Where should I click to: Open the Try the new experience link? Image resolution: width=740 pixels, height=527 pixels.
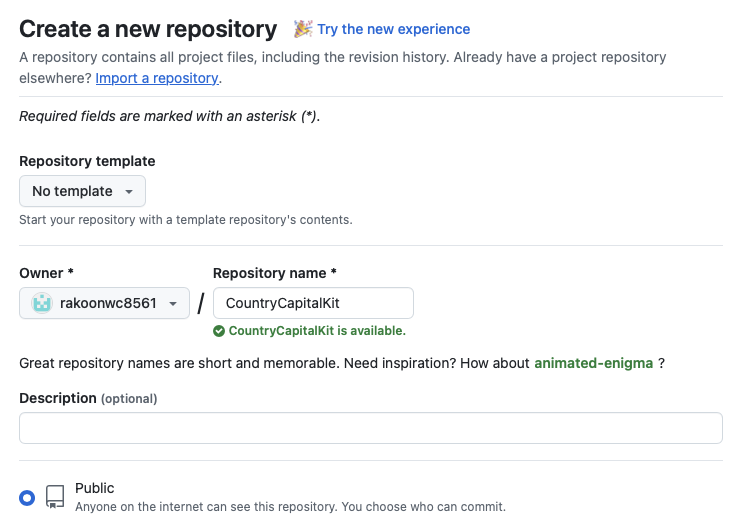pos(394,29)
